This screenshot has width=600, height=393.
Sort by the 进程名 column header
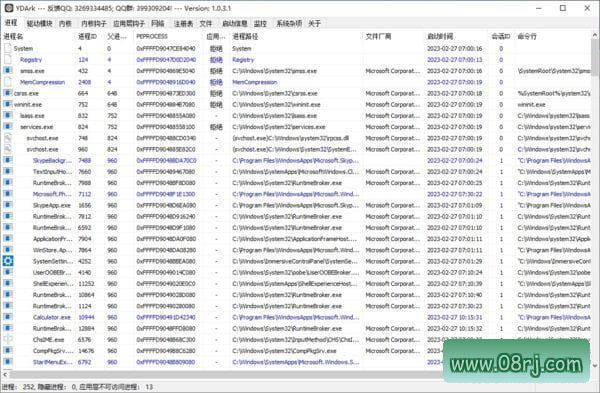pyautogui.click(x=38, y=36)
